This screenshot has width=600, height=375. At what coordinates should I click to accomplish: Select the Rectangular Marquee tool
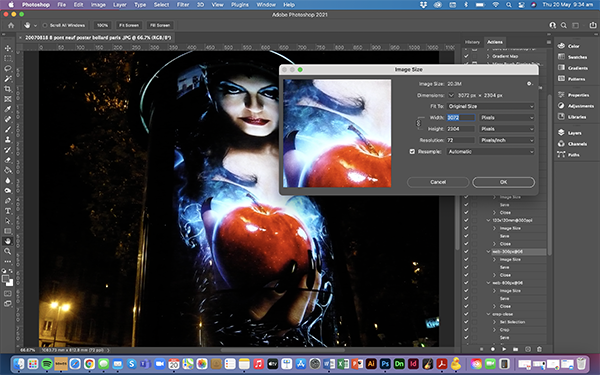tap(8, 59)
